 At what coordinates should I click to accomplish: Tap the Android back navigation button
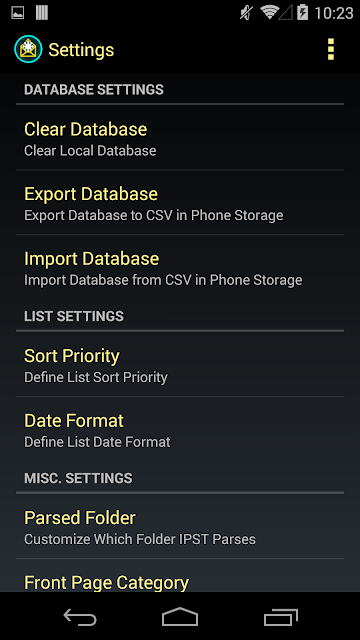[80, 616]
